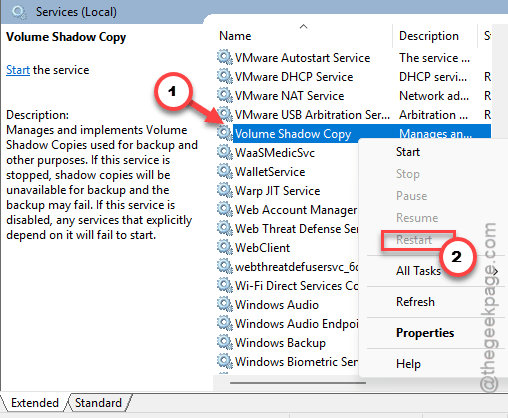Choose Refresh from the context menu

(415, 302)
